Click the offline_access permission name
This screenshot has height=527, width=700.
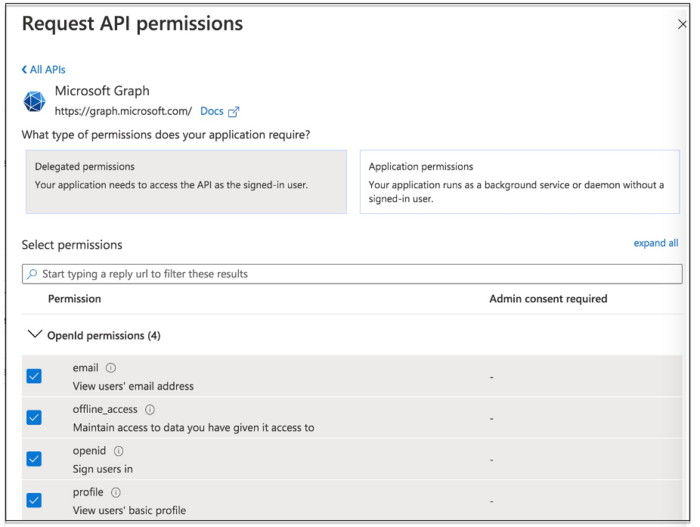[x=105, y=409]
